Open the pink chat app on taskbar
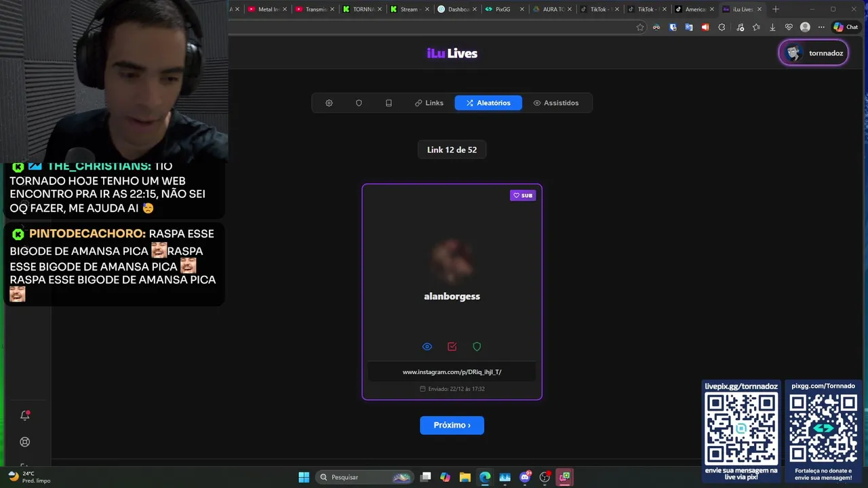868x488 pixels. coord(564,477)
